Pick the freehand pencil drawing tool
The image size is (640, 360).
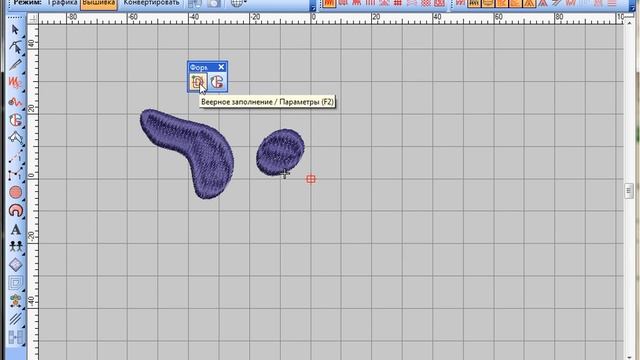click(x=16, y=65)
